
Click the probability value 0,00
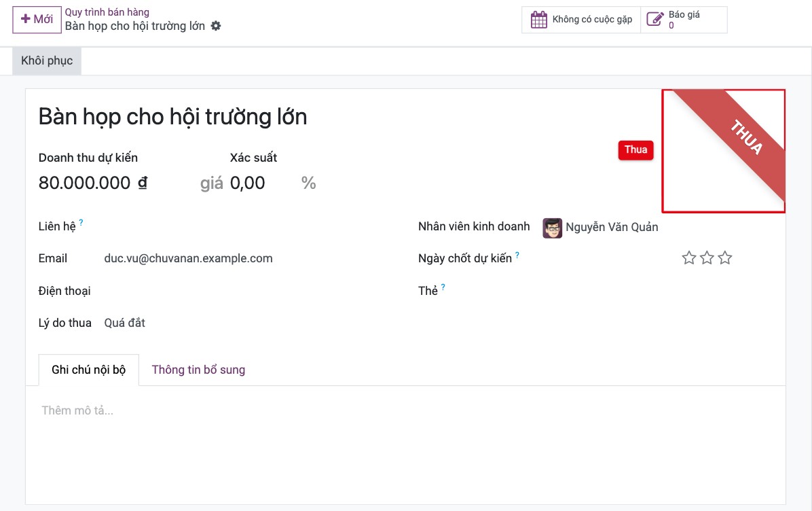point(248,183)
